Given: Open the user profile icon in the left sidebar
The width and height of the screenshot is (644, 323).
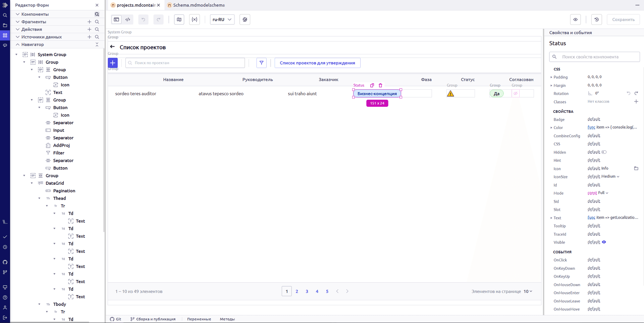Looking at the screenshot, I should pos(5,308).
